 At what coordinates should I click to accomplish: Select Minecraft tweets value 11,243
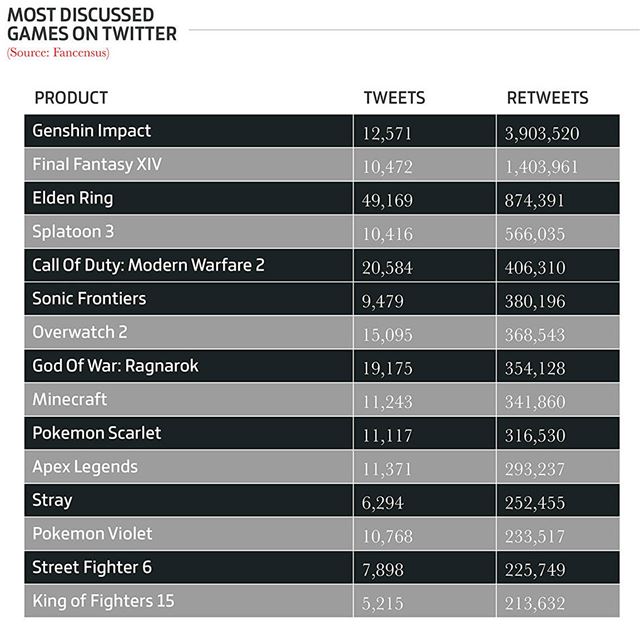click(387, 402)
